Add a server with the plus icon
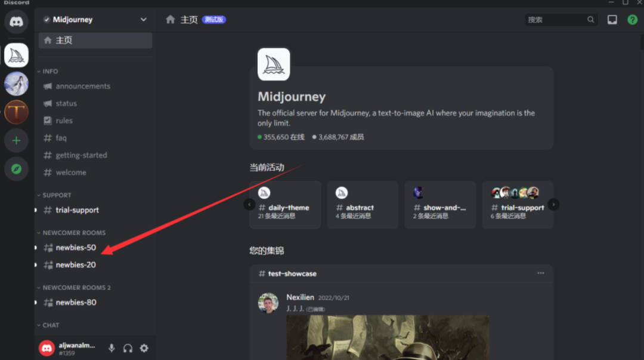The width and height of the screenshot is (644, 360). pyautogui.click(x=17, y=140)
